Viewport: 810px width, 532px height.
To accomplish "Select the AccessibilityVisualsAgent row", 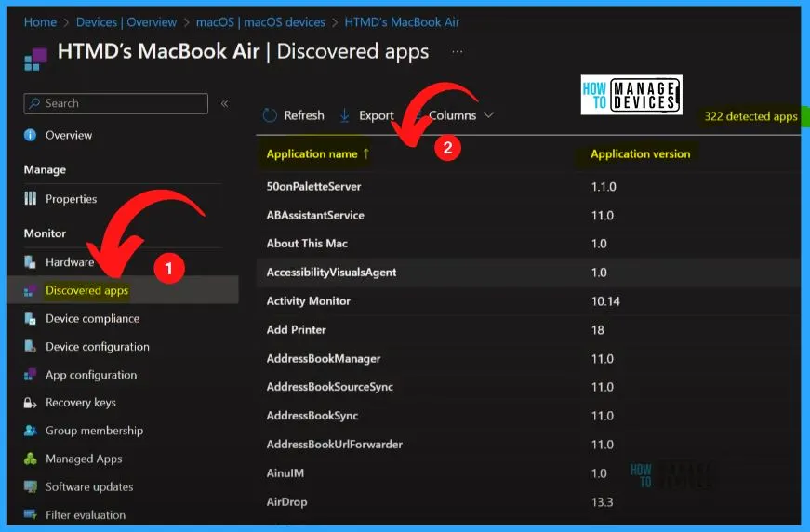I will (528, 273).
